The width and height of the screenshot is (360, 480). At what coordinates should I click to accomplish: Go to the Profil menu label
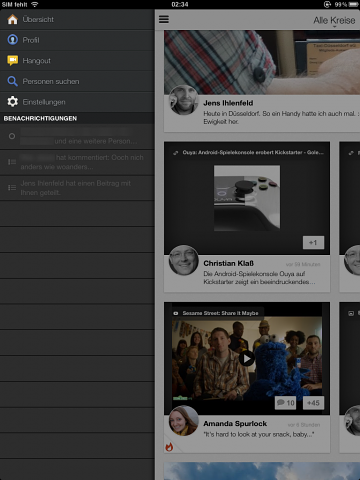pyautogui.click(x=31, y=40)
